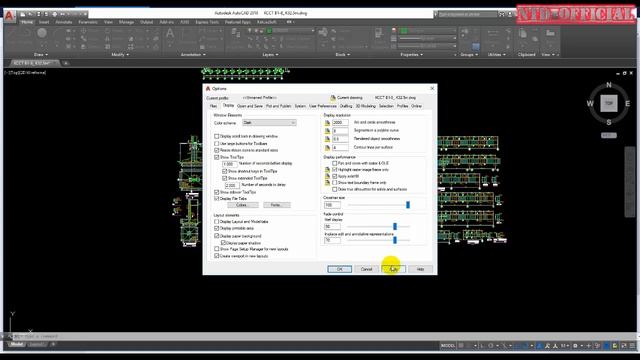Switch to User Preferences tab
Viewport: 640px width, 360px height.
322,106
